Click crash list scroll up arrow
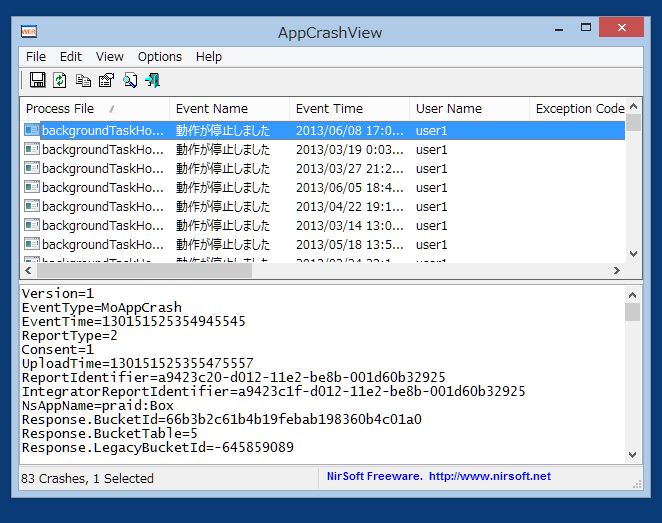The image size is (662, 523). (633, 106)
